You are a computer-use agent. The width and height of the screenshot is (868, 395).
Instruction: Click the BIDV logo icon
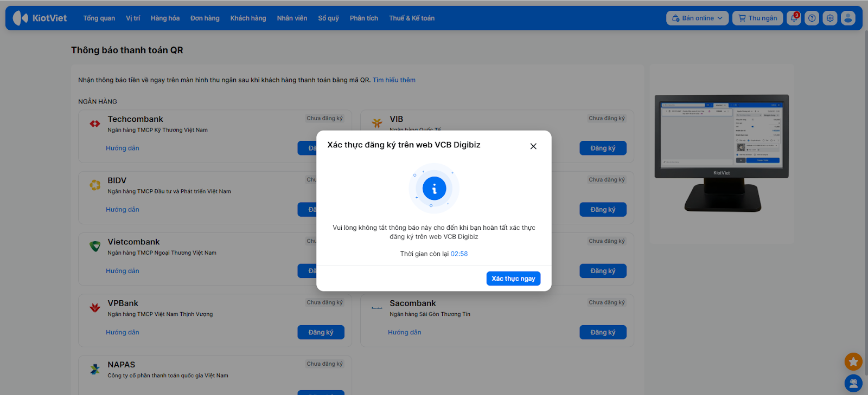point(95,185)
